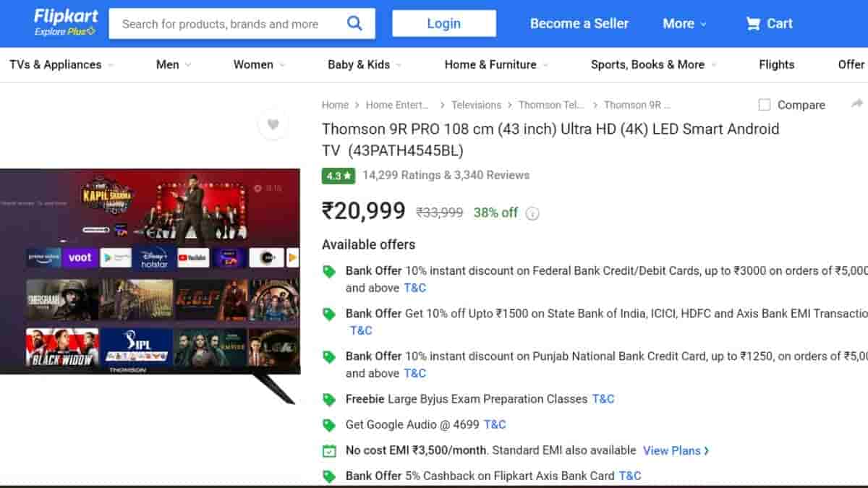Click the No cost EMI calendar icon
Viewport: 868px width, 488px height.
pos(329,450)
